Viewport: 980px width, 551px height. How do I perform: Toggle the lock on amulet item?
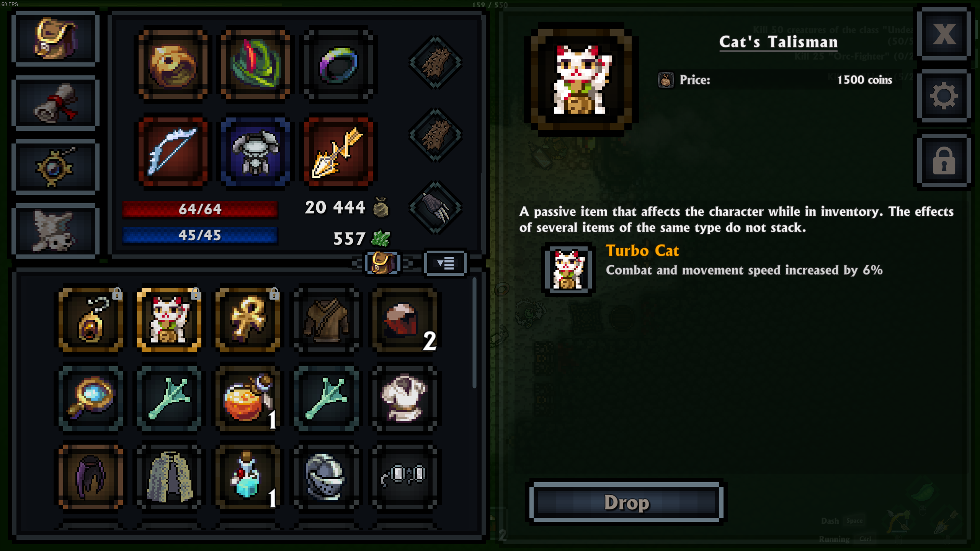(117, 294)
